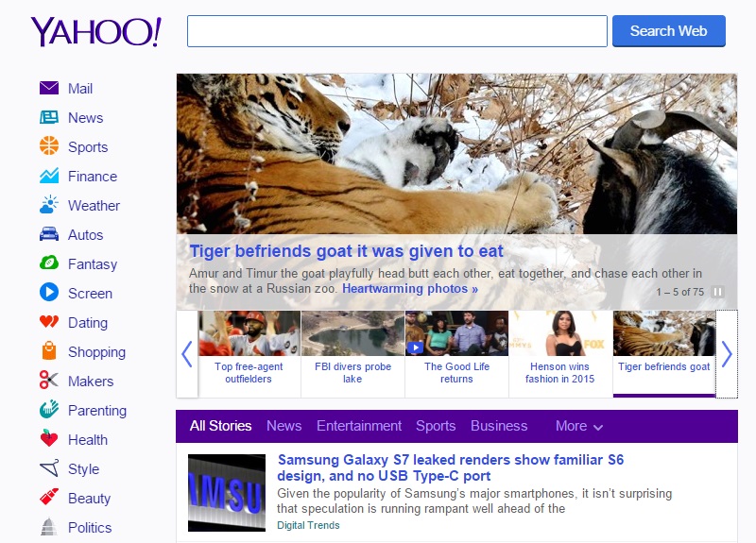756x543 pixels.
Task: Open the Parenting hands icon
Action: [x=49, y=410]
